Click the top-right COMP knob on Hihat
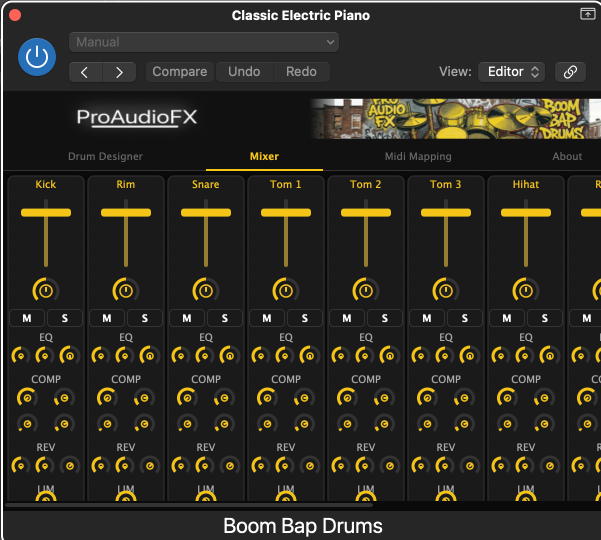Image resolution: width=601 pixels, height=540 pixels. [x=544, y=398]
